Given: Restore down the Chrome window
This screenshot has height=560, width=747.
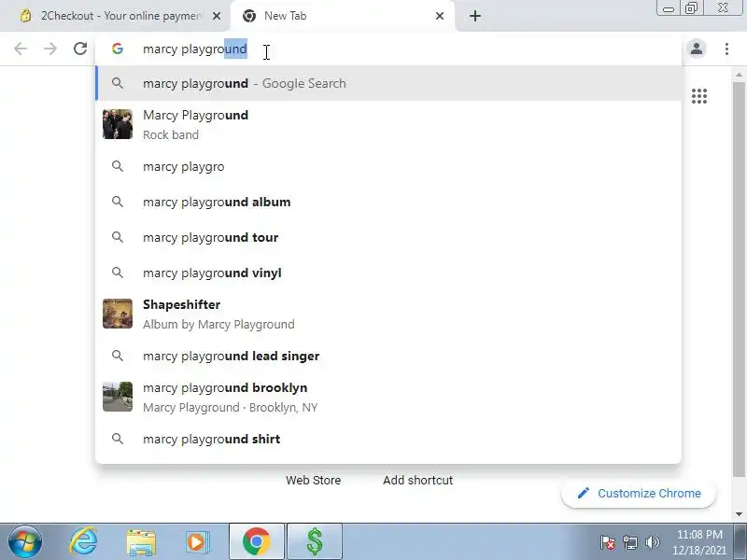Looking at the screenshot, I should (691, 8).
